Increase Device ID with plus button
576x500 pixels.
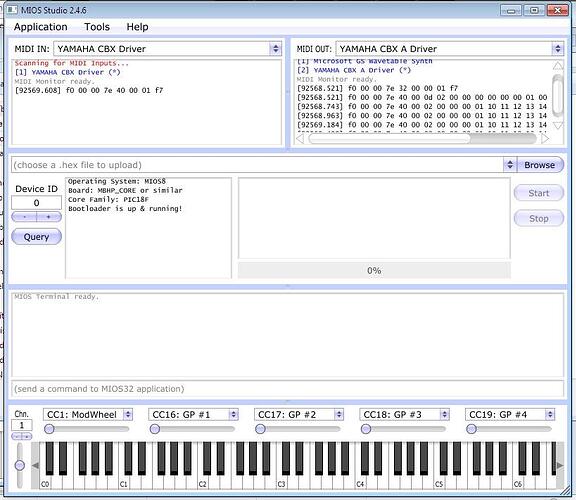[x=49, y=217]
